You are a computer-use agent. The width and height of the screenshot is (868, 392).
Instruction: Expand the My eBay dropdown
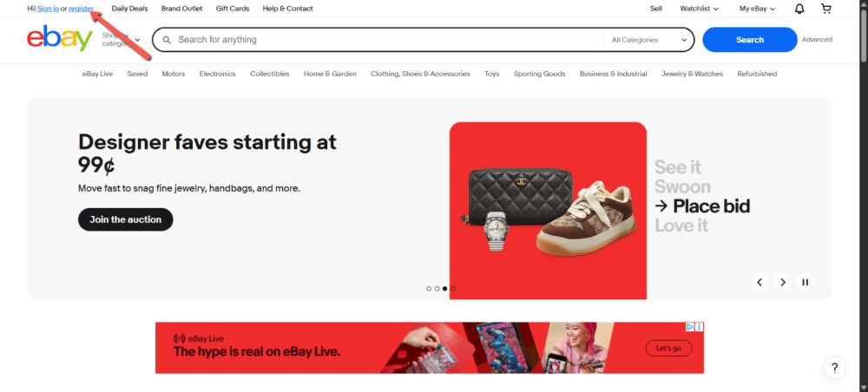point(757,9)
